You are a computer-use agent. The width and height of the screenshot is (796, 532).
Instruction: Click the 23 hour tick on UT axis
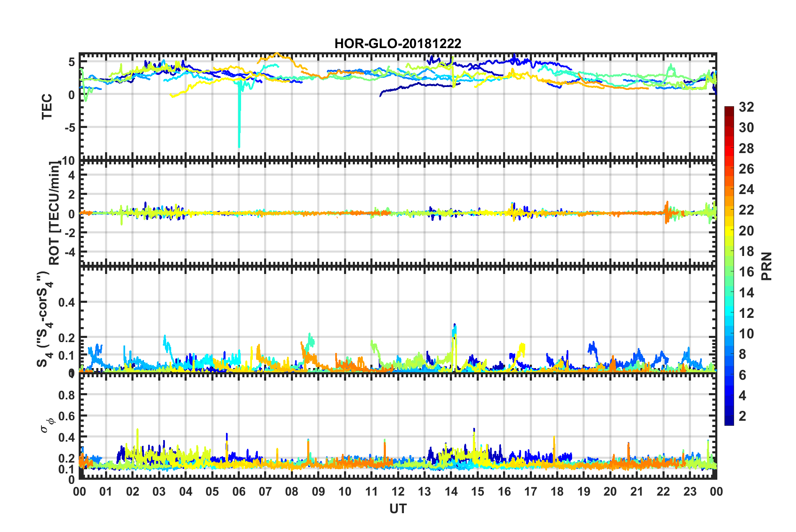pyautogui.click(x=690, y=492)
